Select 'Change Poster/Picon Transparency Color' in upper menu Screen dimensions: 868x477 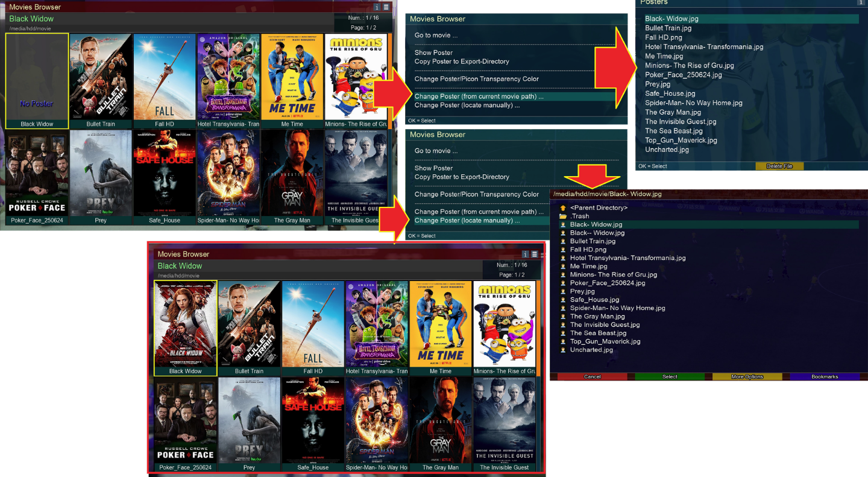(476, 79)
